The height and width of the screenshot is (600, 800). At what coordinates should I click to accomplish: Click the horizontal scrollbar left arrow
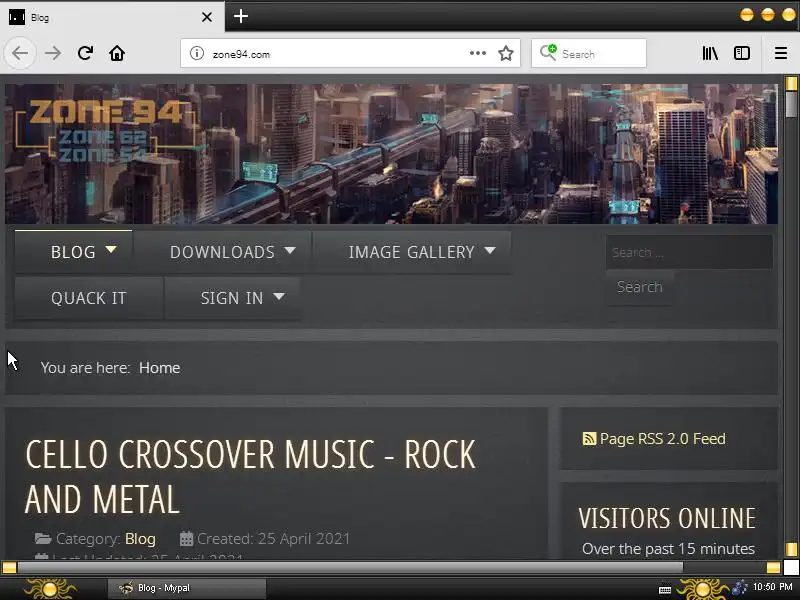click(9, 568)
